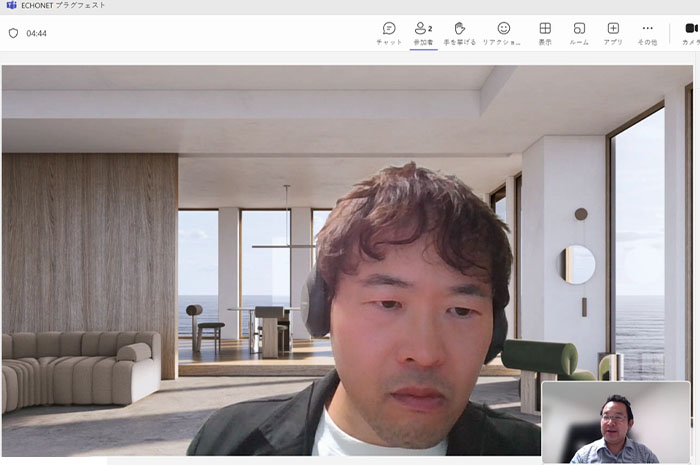Click the チャット label text
Image resolution: width=700 pixels, height=465 pixels.
click(x=389, y=42)
